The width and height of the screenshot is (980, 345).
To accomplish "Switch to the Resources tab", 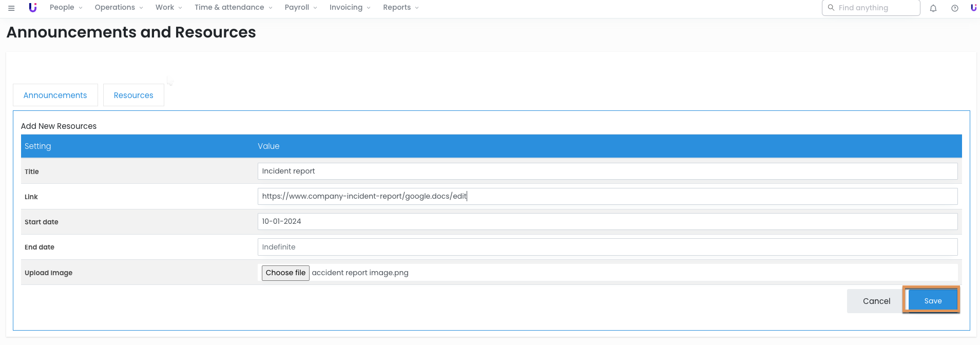I will [133, 95].
